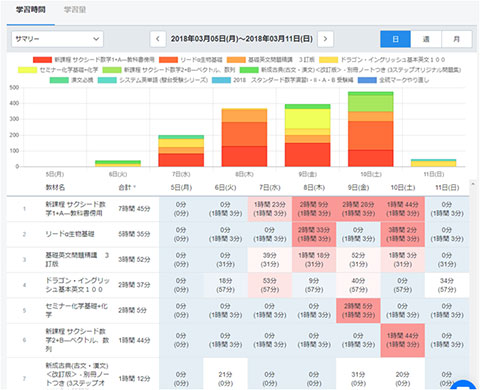Toggle red legend swatch for サクシード数学1+A
480x390 pixels.
42,60
